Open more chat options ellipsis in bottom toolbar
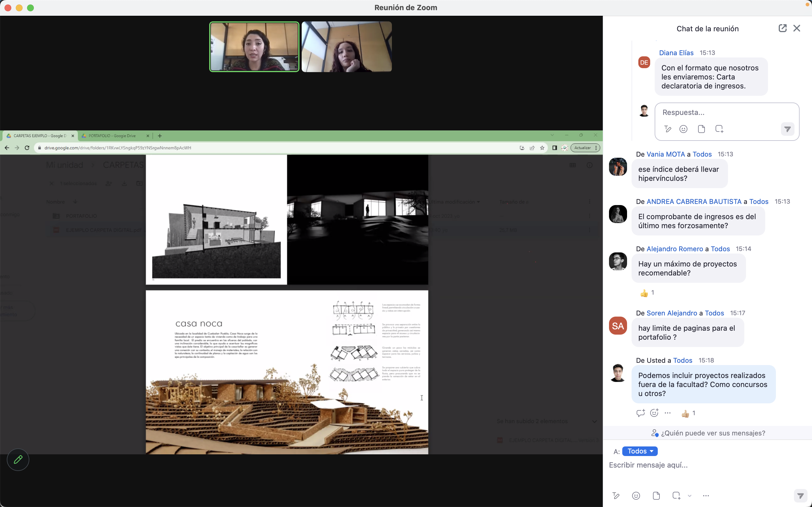Image resolution: width=812 pixels, height=507 pixels. 706,496
